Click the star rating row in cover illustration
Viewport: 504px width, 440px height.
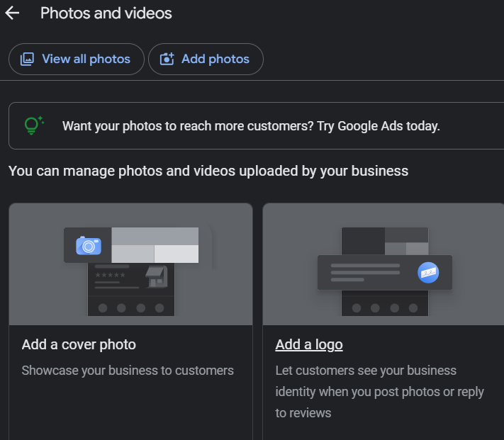click(111, 275)
